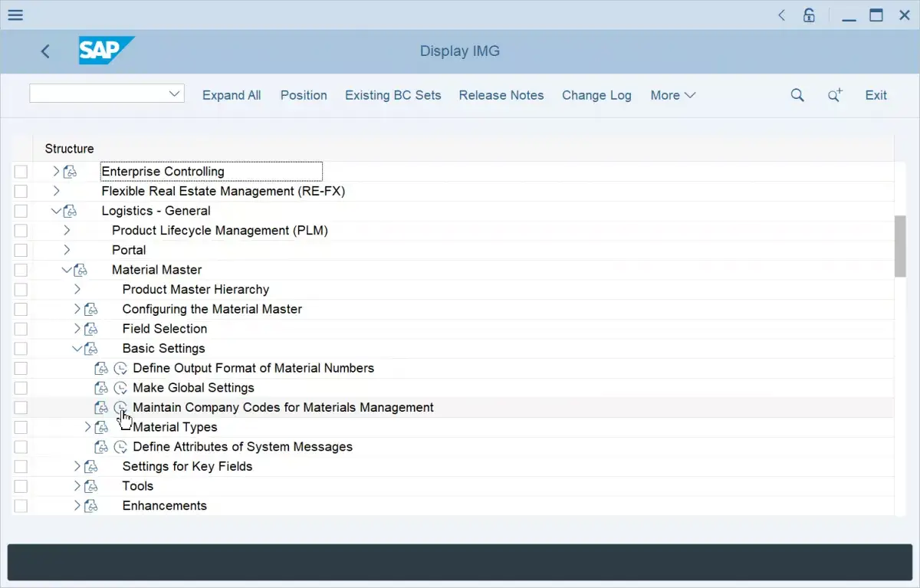Open the Change Log
The height and width of the screenshot is (588, 920).
click(x=596, y=95)
